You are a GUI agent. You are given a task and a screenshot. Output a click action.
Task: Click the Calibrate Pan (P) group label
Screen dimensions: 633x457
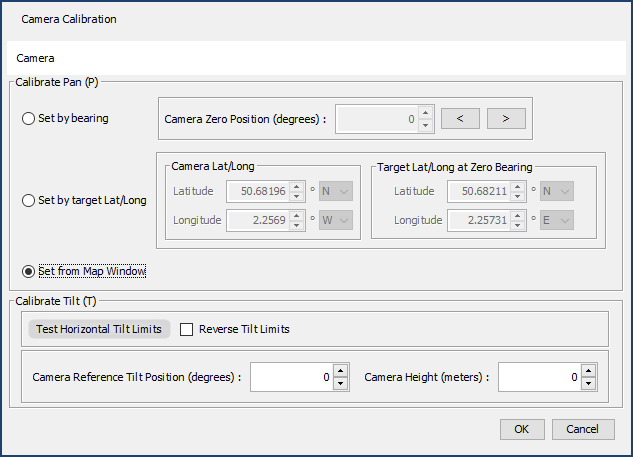coord(57,82)
